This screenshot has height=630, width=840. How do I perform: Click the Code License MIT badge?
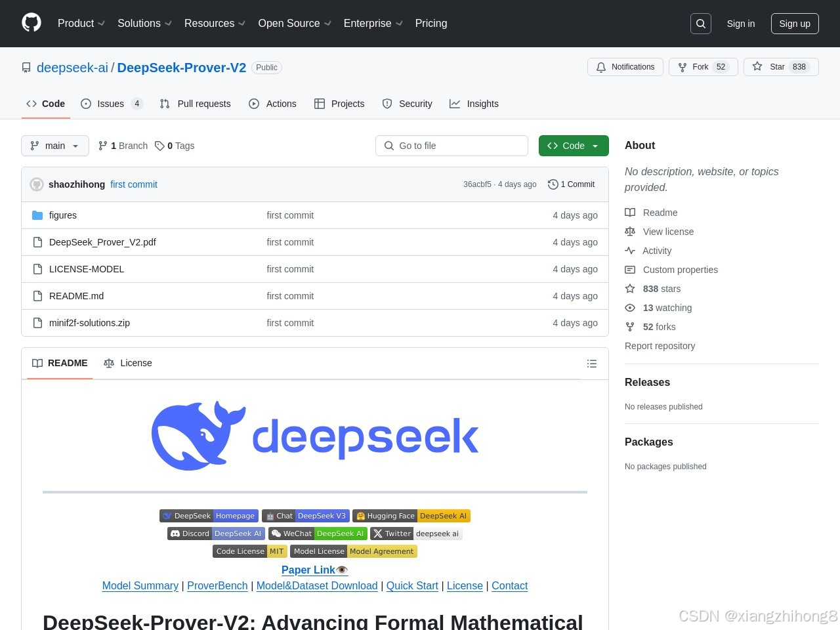click(250, 551)
